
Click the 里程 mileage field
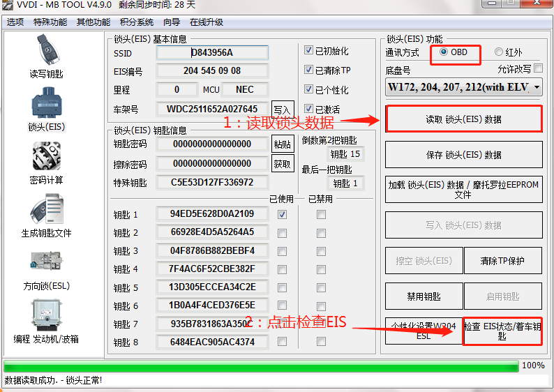tap(177, 89)
